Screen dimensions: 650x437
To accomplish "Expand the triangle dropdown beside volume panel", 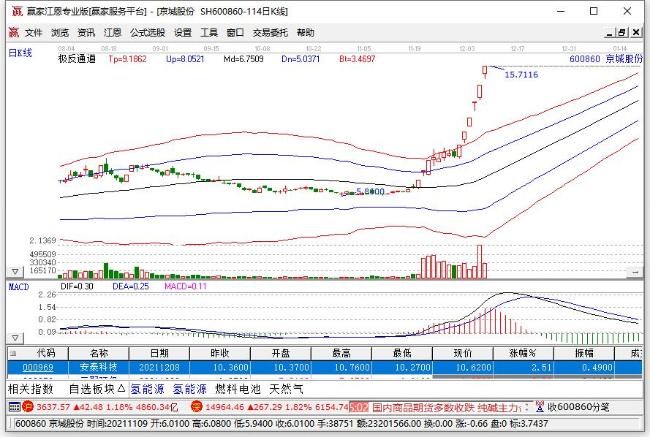I will click(15, 272).
